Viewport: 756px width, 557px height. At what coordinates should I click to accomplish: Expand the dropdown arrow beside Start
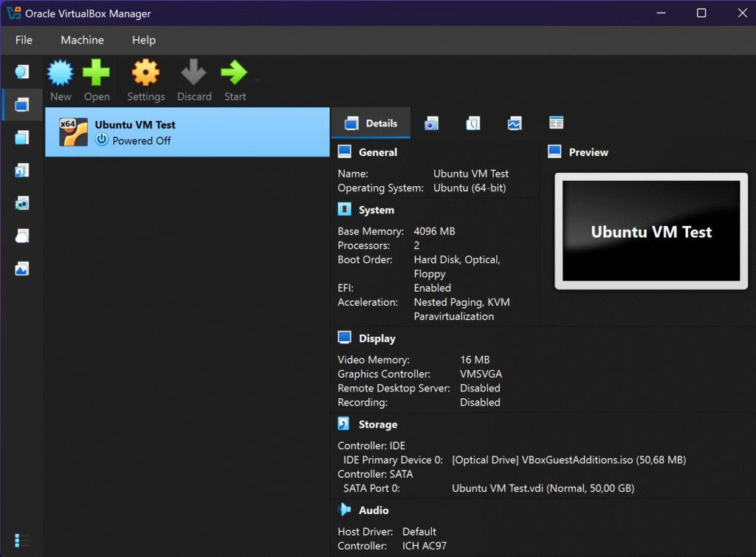258,78
